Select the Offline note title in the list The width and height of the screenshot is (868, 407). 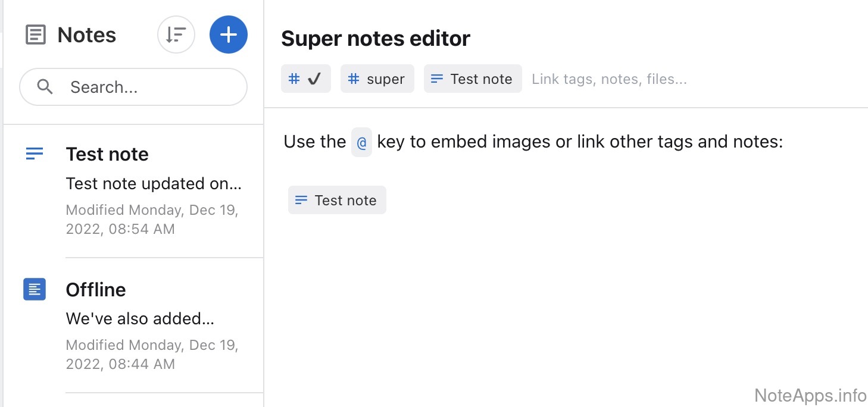[96, 290]
